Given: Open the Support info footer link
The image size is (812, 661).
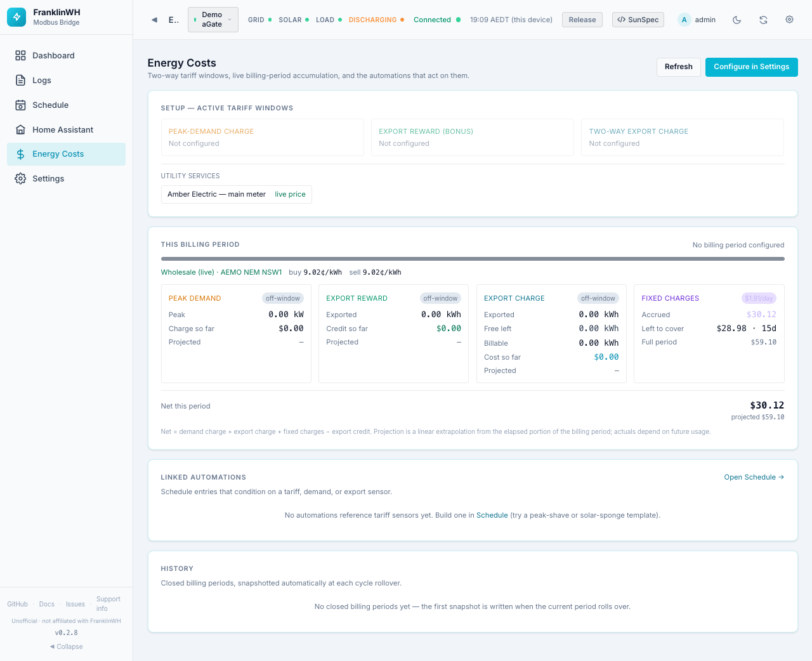Looking at the screenshot, I should click(108, 604).
